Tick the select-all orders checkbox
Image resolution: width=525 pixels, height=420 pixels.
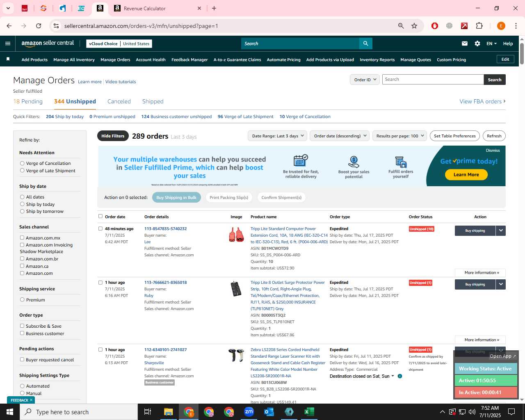(100, 216)
